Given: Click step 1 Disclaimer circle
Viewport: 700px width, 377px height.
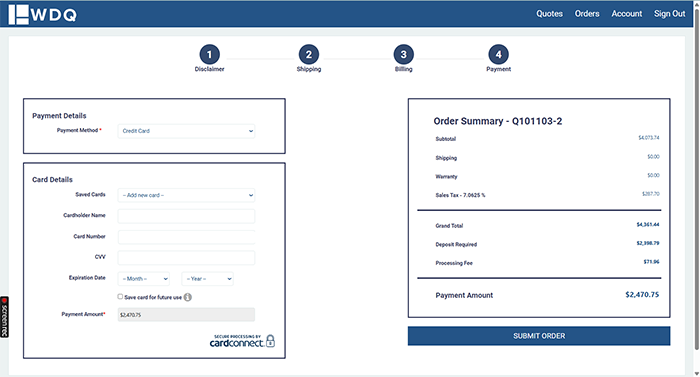Looking at the screenshot, I should pos(209,54).
